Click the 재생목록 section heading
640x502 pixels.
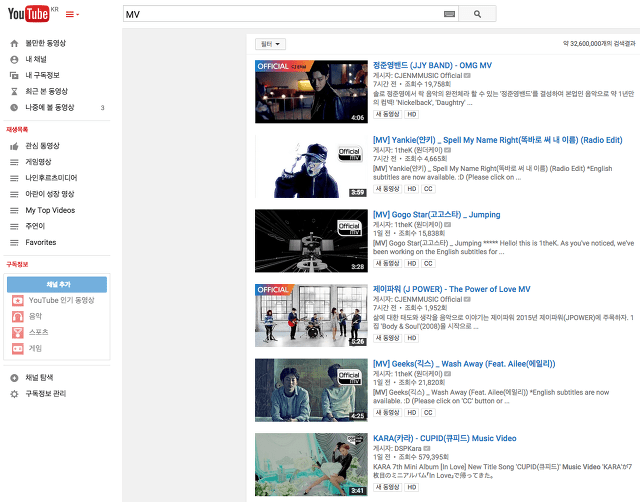pyautogui.click(x=17, y=129)
